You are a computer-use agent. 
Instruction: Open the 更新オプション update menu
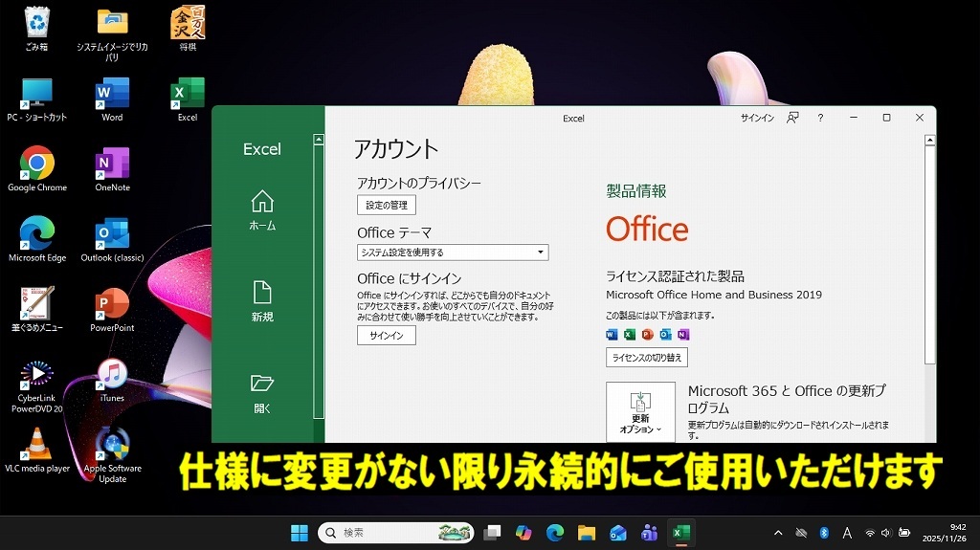coord(640,412)
